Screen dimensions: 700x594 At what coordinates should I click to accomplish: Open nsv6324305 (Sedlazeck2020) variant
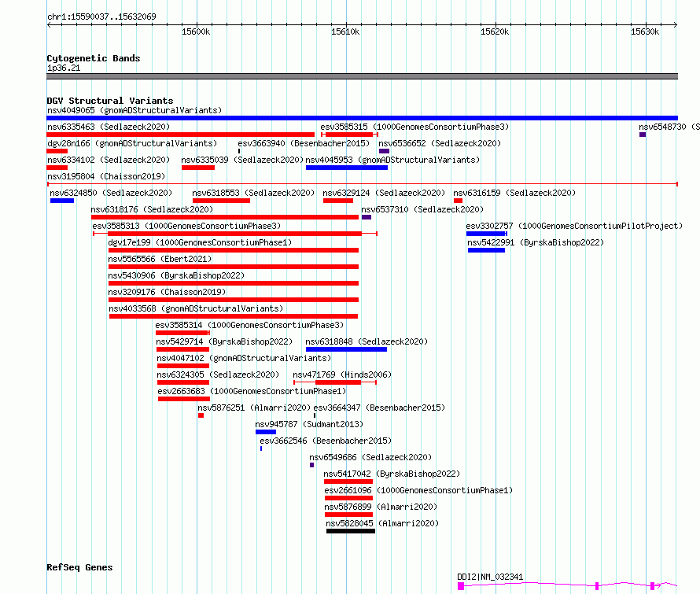tap(218, 374)
